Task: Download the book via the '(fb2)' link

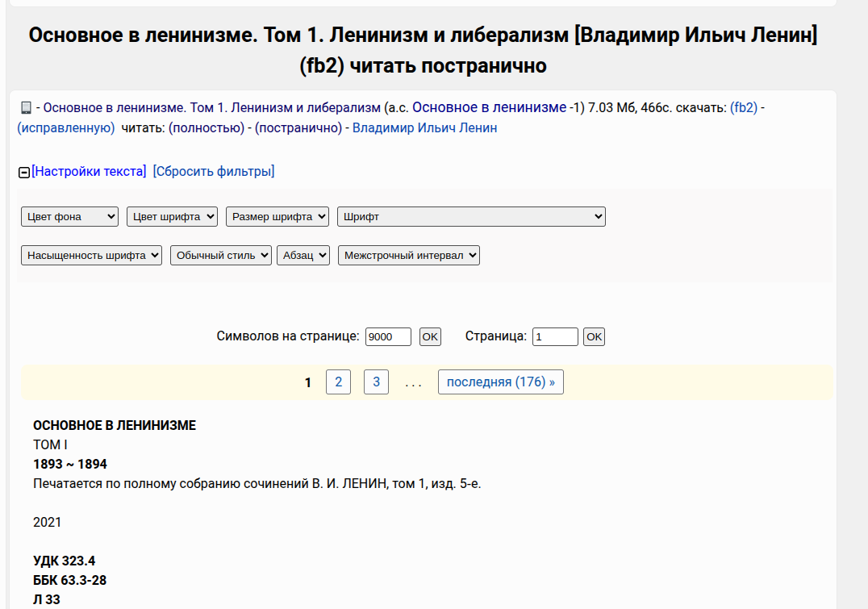Action: coord(744,107)
